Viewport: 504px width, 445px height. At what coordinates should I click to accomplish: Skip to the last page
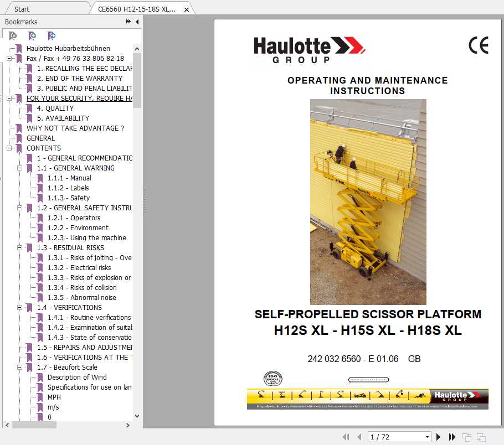click(x=452, y=437)
